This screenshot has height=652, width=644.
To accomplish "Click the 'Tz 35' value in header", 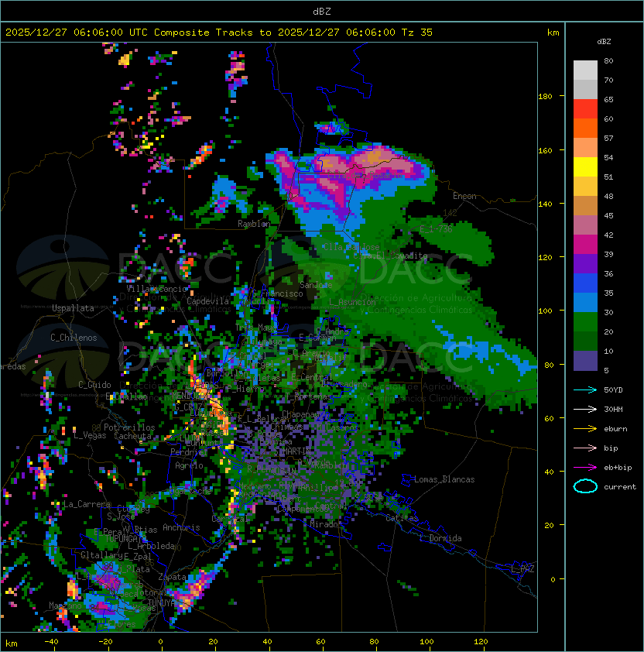I will [x=417, y=33].
